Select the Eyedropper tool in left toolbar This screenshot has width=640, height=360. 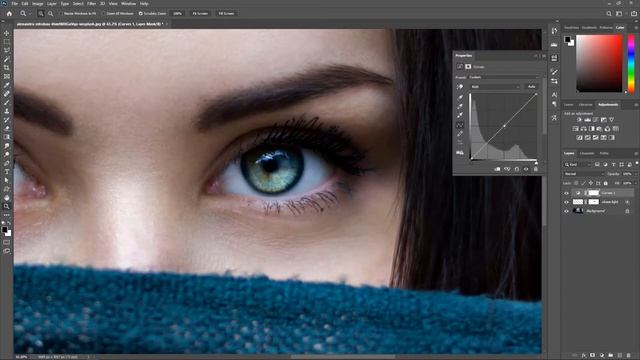[7, 85]
